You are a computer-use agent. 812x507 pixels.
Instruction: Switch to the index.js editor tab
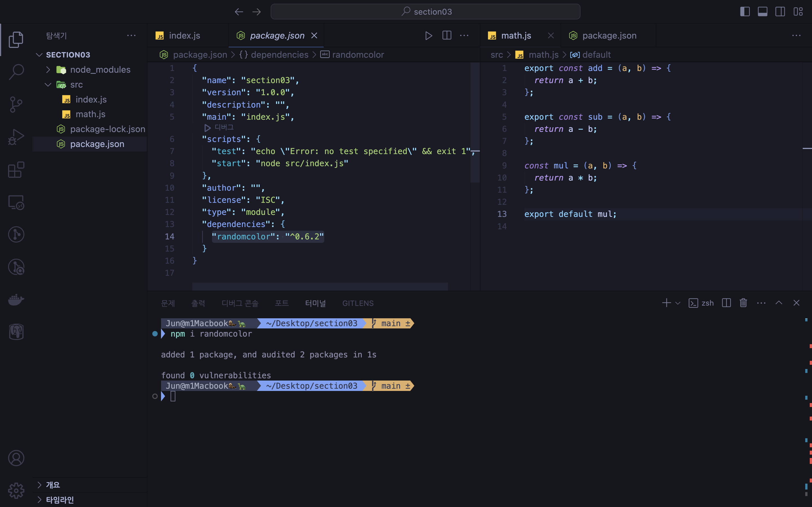click(x=184, y=35)
